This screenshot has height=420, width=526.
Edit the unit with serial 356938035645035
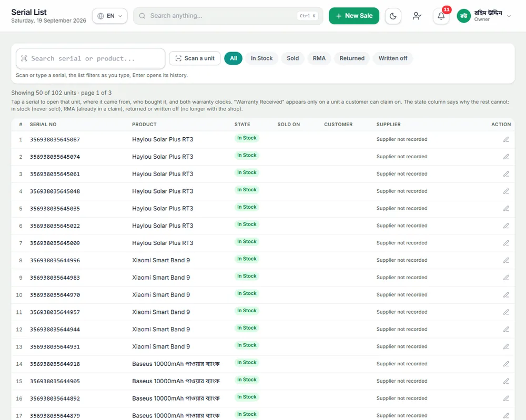(x=506, y=209)
